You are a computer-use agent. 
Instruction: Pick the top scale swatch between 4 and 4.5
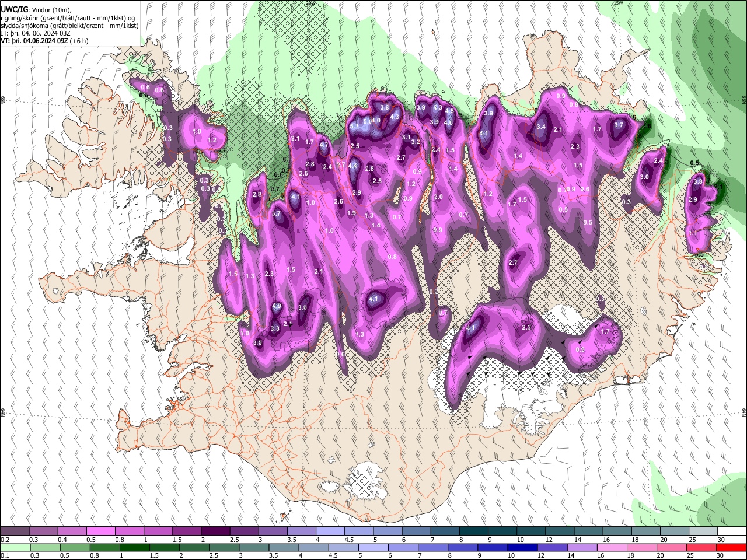pyautogui.click(x=329, y=531)
